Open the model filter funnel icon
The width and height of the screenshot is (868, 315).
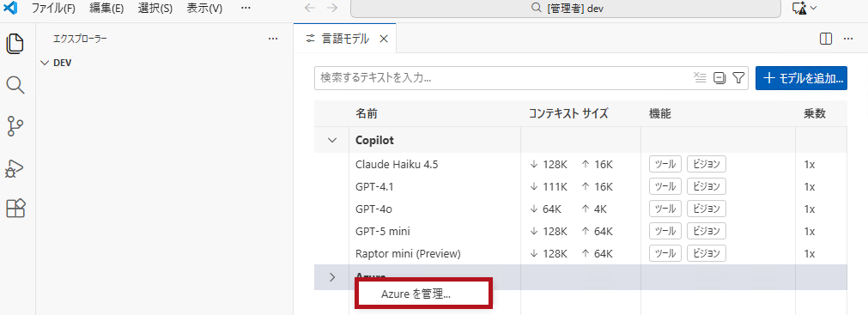(x=737, y=78)
